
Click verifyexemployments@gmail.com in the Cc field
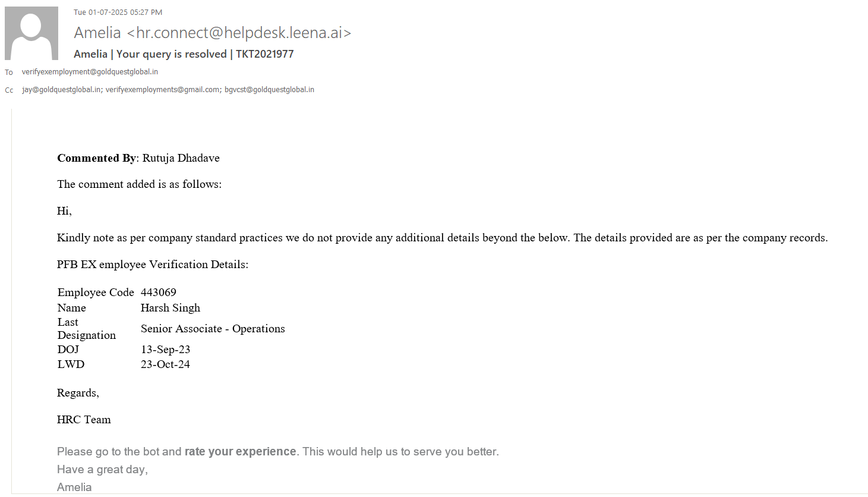coord(162,90)
